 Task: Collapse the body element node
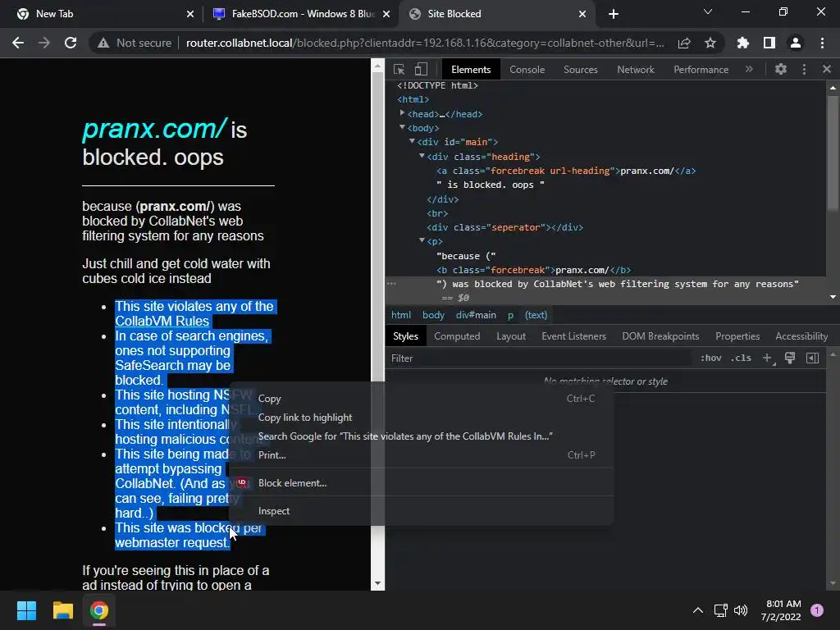pos(402,127)
